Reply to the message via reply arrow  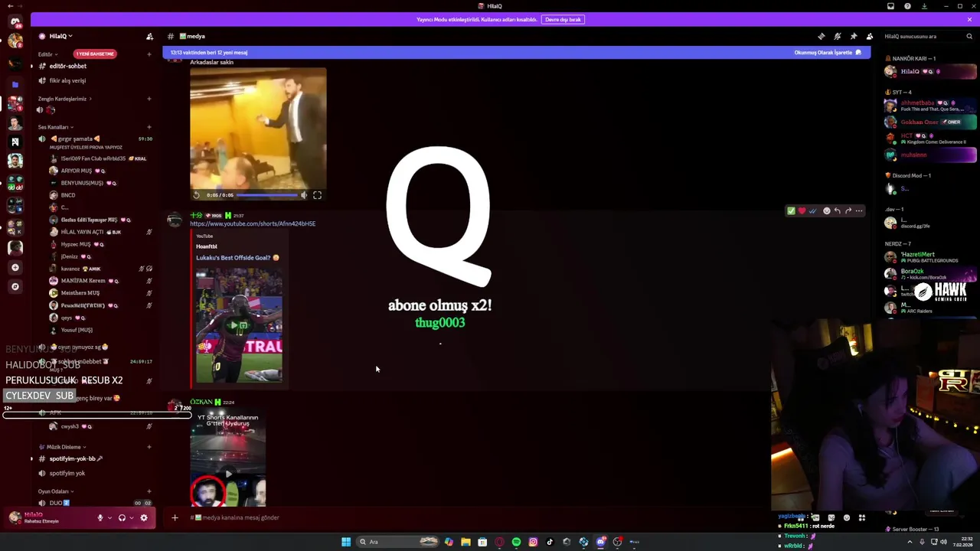pos(838,211)
